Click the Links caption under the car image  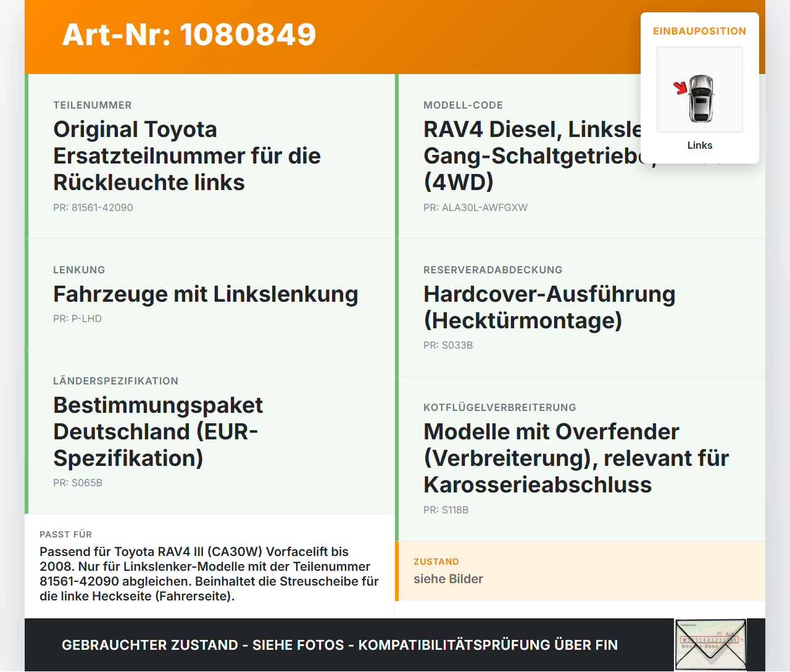tap(700, 145)
